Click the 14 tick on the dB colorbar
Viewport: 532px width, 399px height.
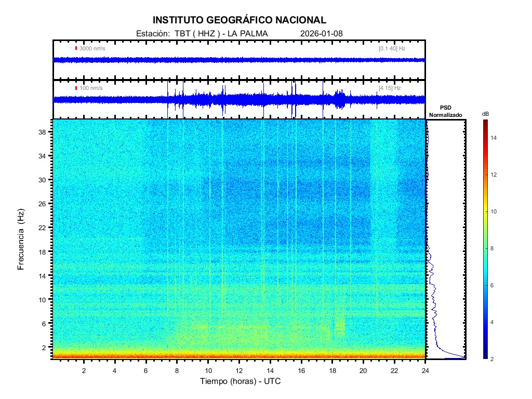click(x=495, y=138)
